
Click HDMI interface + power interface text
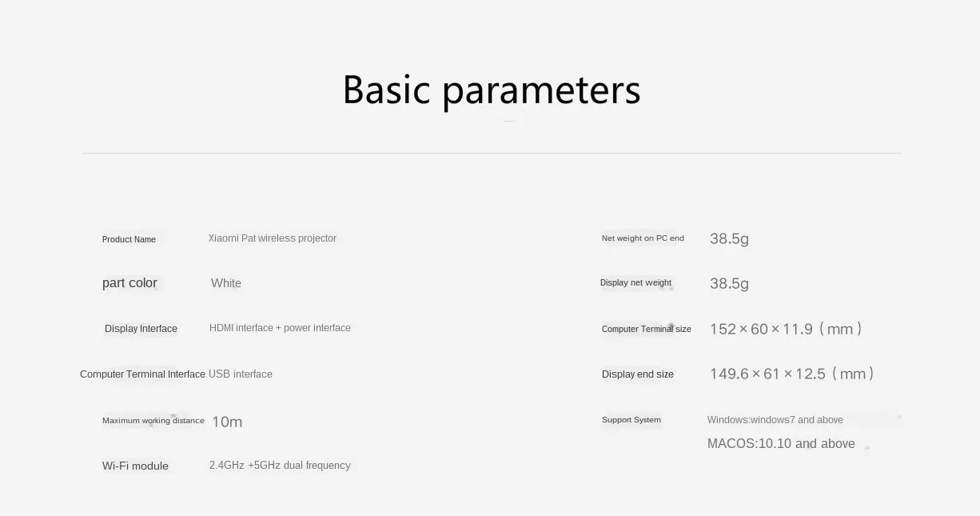(280, 328)
